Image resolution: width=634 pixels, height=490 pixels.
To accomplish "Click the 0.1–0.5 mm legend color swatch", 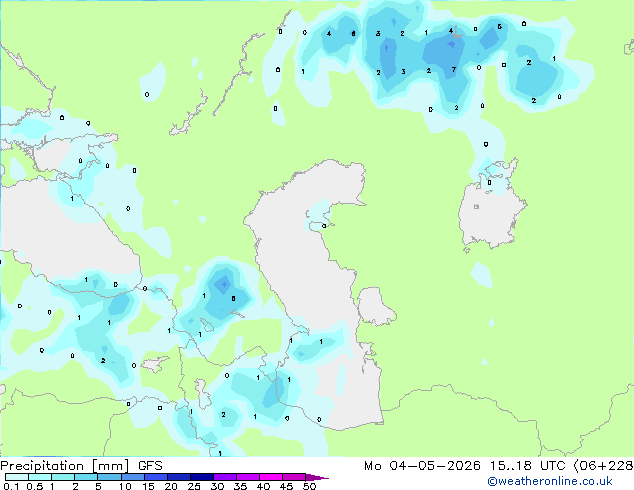I will [x=17, y=477].
